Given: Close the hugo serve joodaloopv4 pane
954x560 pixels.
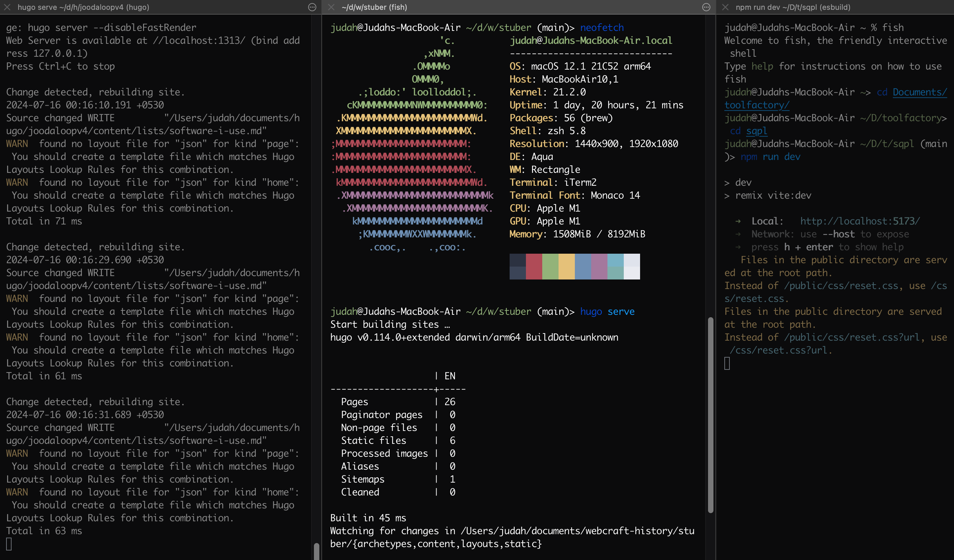Looking at the screenshot, I should tap(7, 7).
